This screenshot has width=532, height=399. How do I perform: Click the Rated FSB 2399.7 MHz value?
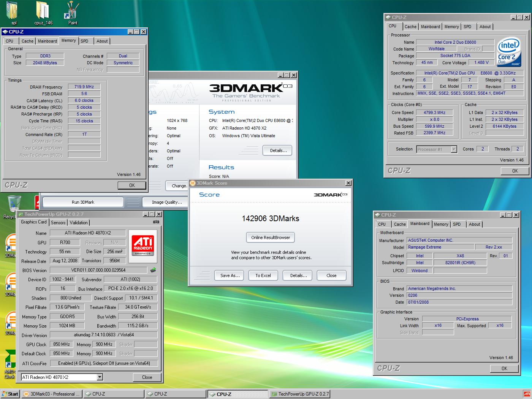point(434,133)
